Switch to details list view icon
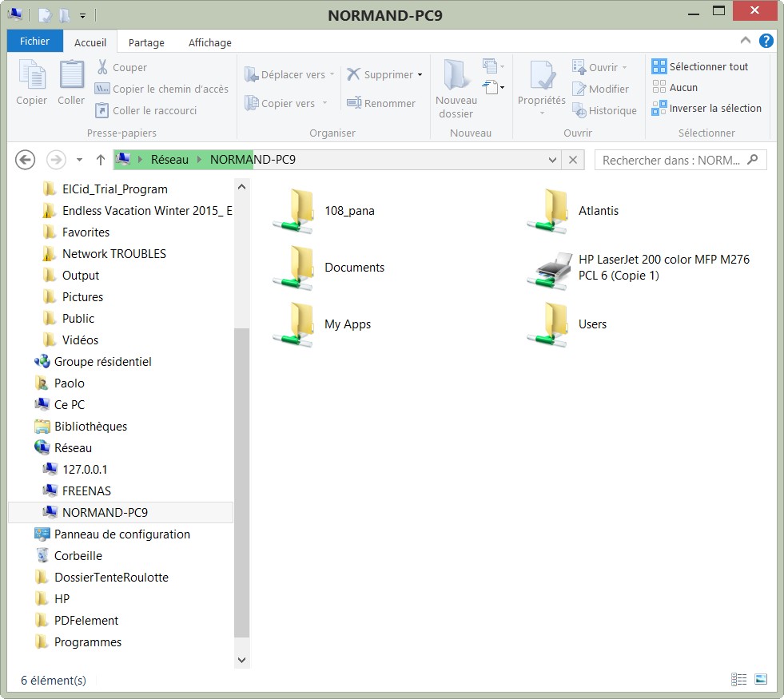This screenshot has width=784, height=699. tap(738, 679)
